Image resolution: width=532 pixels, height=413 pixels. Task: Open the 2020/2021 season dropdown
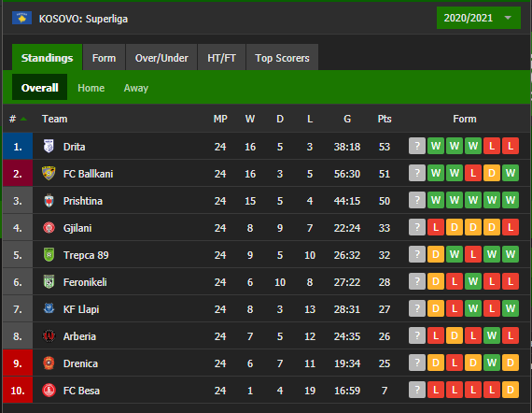(x=479, y=18)
